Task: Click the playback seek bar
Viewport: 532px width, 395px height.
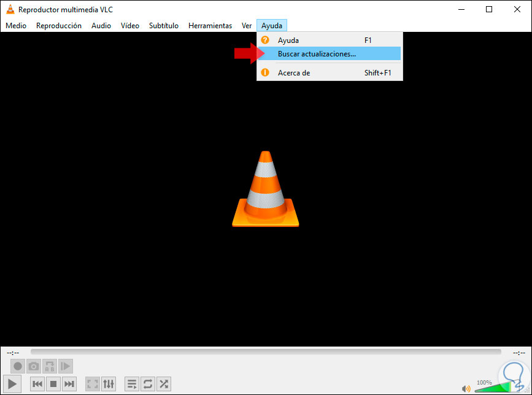Action: 266,352
